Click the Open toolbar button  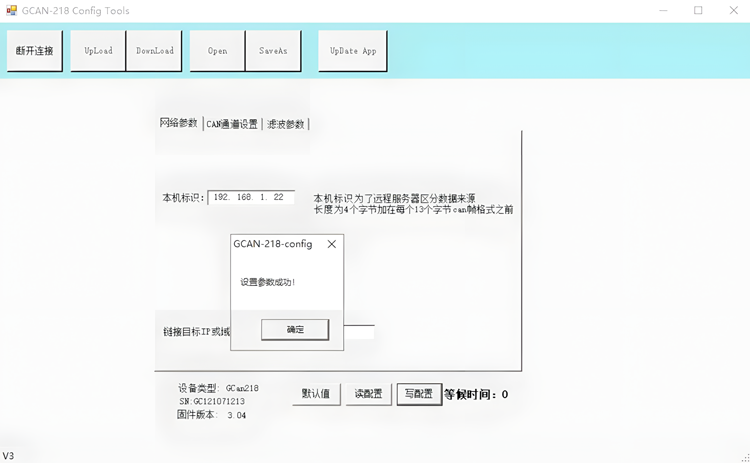tap(217, 51)
